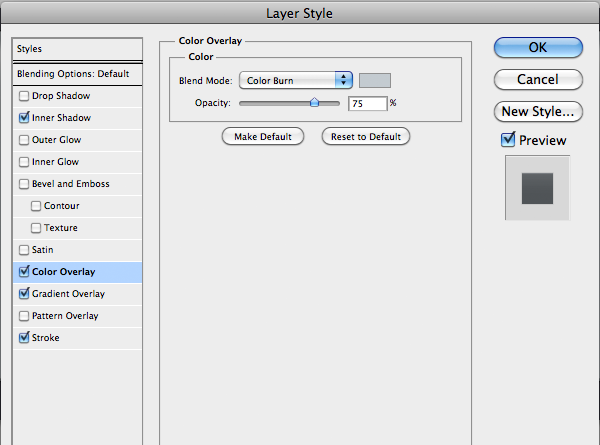
Task: Open the Outer Glow label row
Action: coord(78,140)
